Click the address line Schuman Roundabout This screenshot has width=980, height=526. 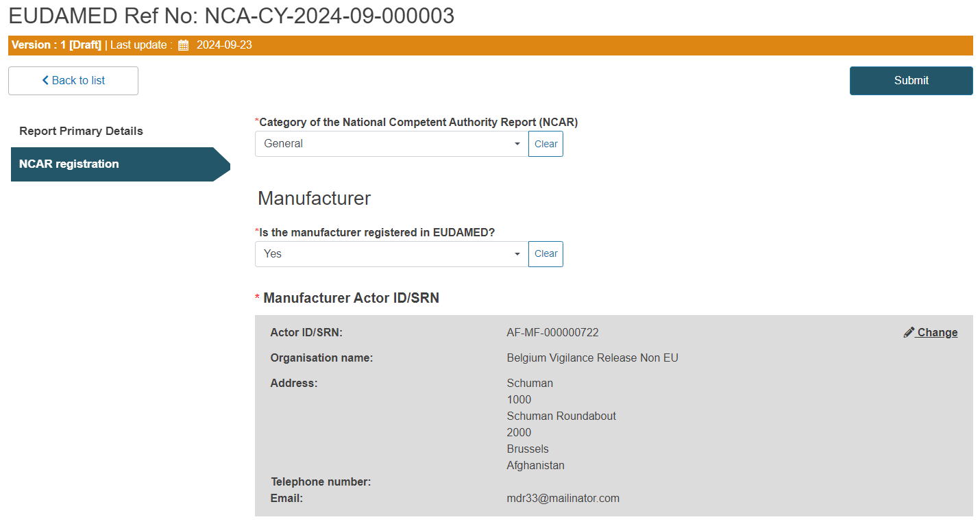561,416
